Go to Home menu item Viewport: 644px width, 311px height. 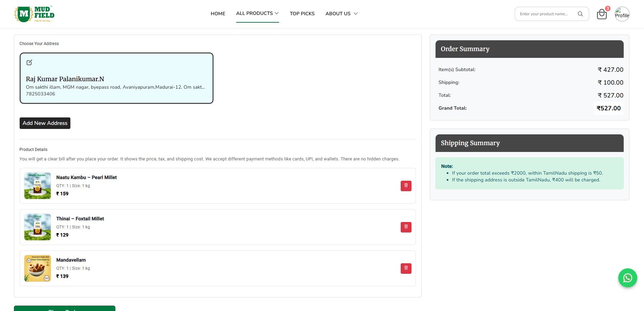tap(218, 14)
